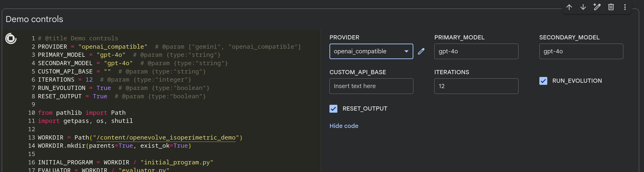Image resolution: width=644 pixels, height=172 pixels.
Task: Click the Hide code link
Action: 344,126
